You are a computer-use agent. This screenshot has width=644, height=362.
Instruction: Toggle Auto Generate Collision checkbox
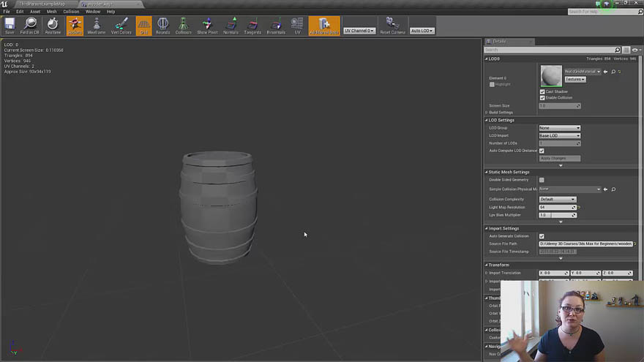(x=542, y=236)
